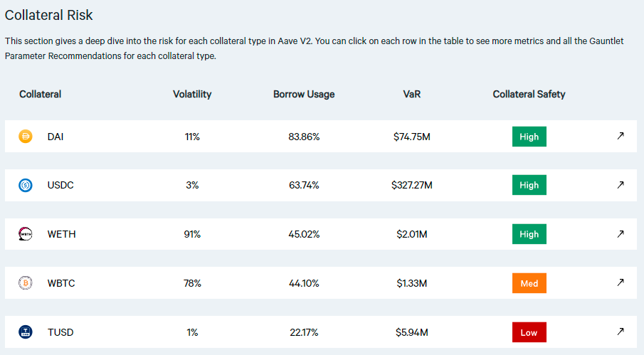Click the WBTC bitcoin icon
Viewport: 644px width, 355px height.
pos(26,282)
